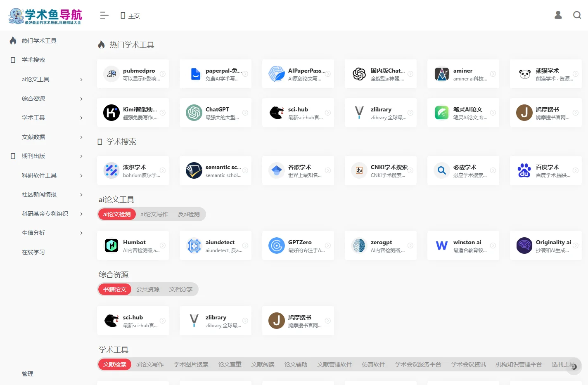The height and width of the screenshot is (385, 588).
Task: Open the sci-hub card in 热门学术工具
Action: click(298, 113)
